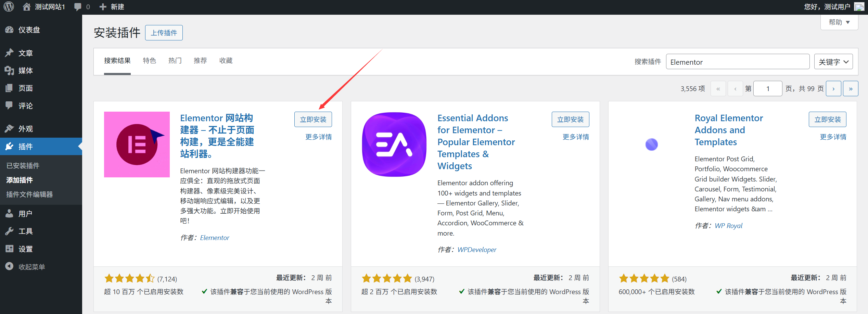Viewport: 868px width, 314px height.
Task: Click the 用户 person icon
Action: pos(9,214)
